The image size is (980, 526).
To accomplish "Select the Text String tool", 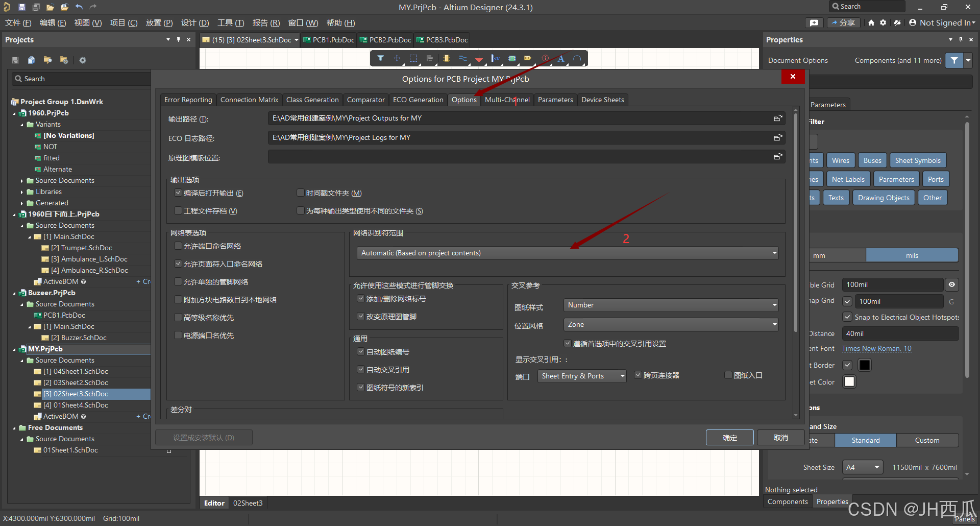I will pyautogui.click(x=561, y=58).
